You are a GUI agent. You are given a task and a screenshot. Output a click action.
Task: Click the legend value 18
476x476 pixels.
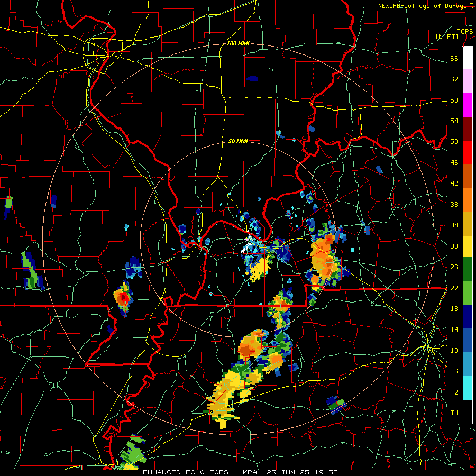coord(454,309)
